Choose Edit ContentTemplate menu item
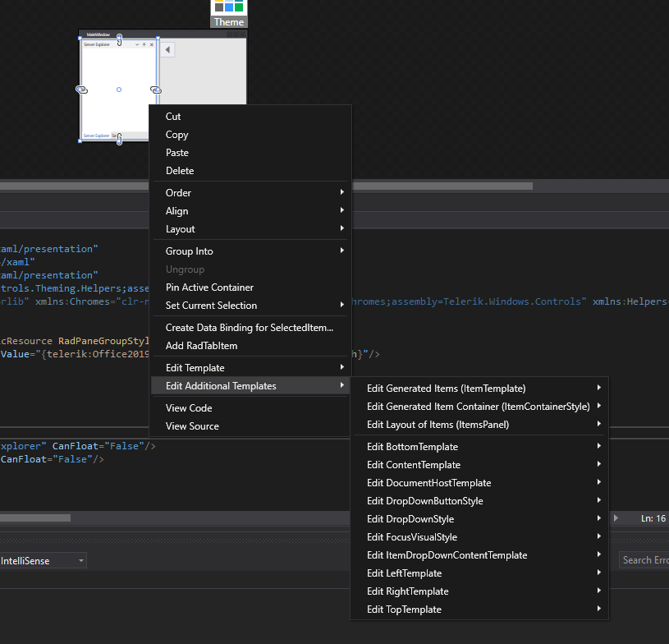The height and width of the screenshot is (644, 669). (412, 465)
